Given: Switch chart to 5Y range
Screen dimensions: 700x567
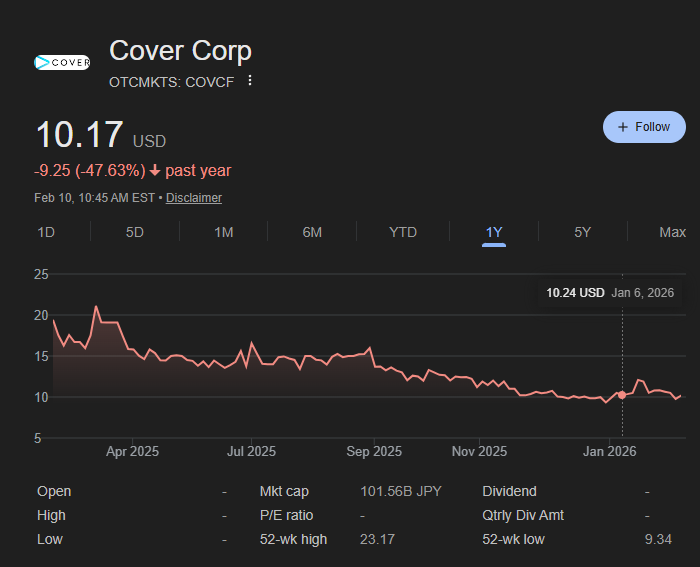Looking at the screenshot, I should pyautogui.click(x=582, y=232).
